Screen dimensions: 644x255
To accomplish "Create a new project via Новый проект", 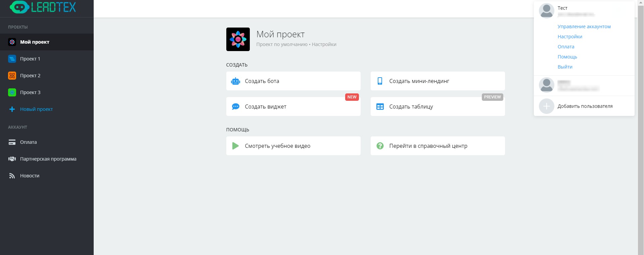I will pyautogui.click(x=36, y=109).
